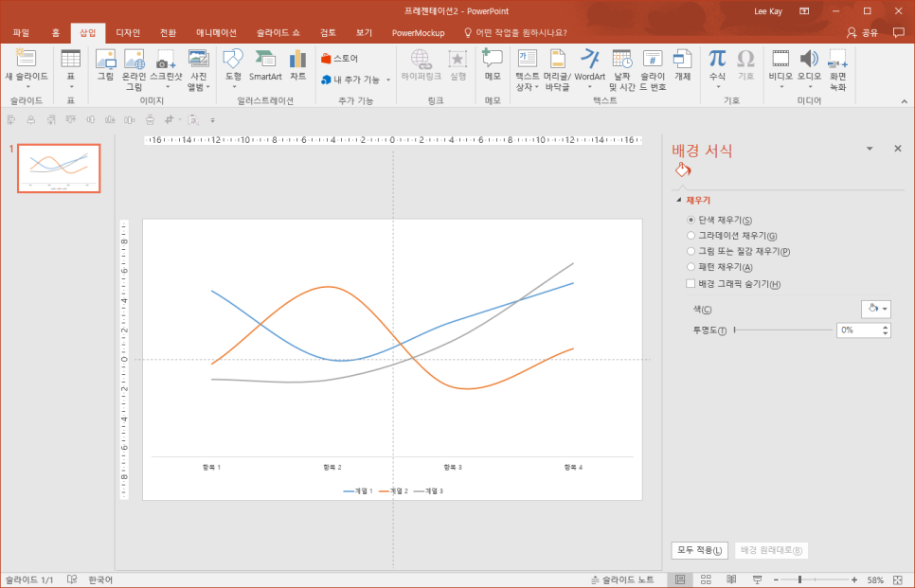Click the zoom slider in status bar
Screen dimensions: 915x588
coord(816,579)
